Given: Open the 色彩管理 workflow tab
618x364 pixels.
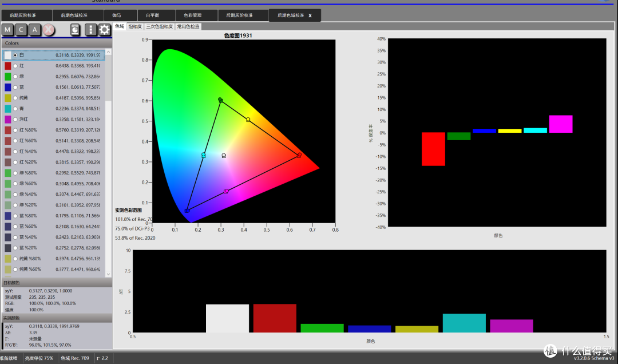Looking at the screenshot, I should (x=193, y=15).
